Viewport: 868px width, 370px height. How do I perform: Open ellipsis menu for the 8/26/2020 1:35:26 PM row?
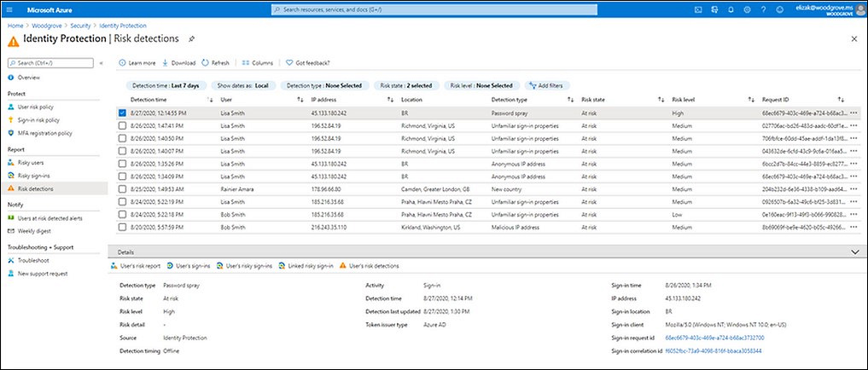click(853, 164)
